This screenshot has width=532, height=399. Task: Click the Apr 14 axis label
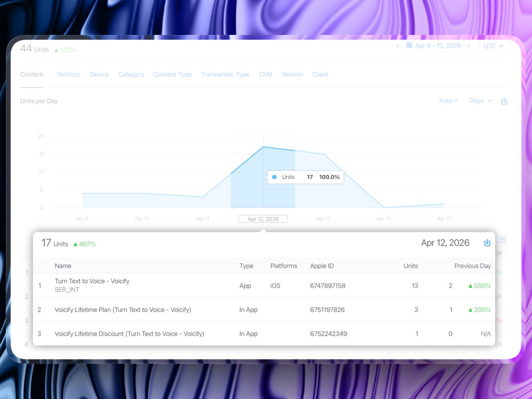[x=383, y=219]
